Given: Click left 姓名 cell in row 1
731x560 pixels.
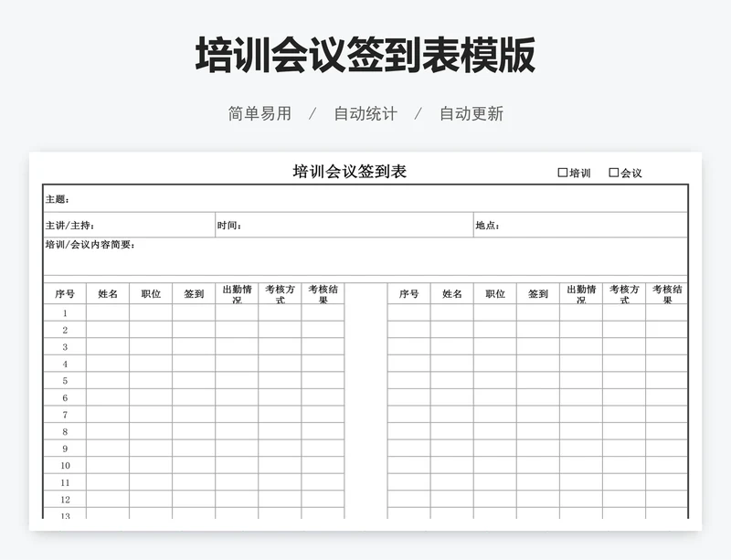Looking at the screenshot, I should (108, 312).
